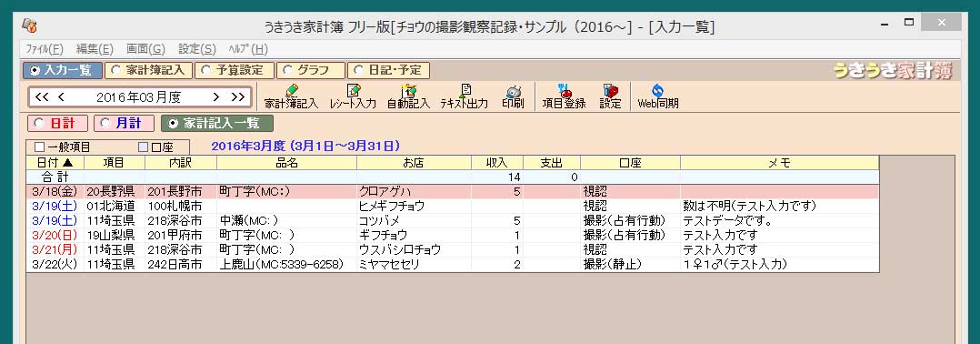Start Web同期 sync icon
Image resolution: width=980 pixels, height=344 pixels.
[x=657, y=96]
